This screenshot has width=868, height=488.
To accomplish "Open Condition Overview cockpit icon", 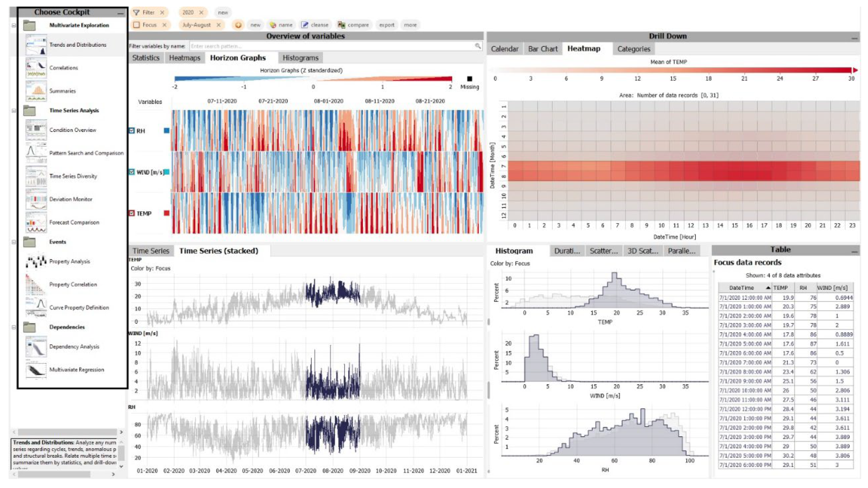I will point(36,130).
